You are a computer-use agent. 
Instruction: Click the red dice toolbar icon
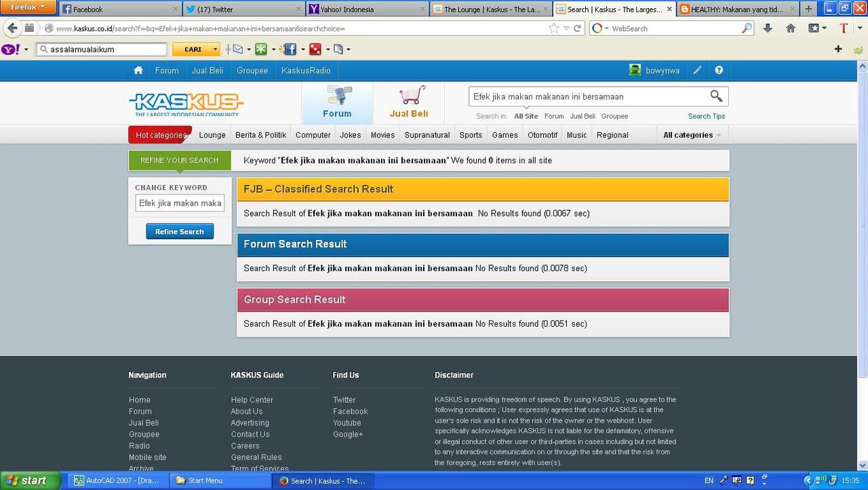point(315,49)
